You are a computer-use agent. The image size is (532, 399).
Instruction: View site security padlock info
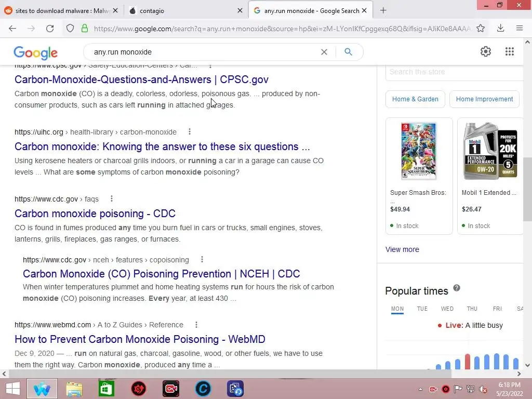(85, 29)
